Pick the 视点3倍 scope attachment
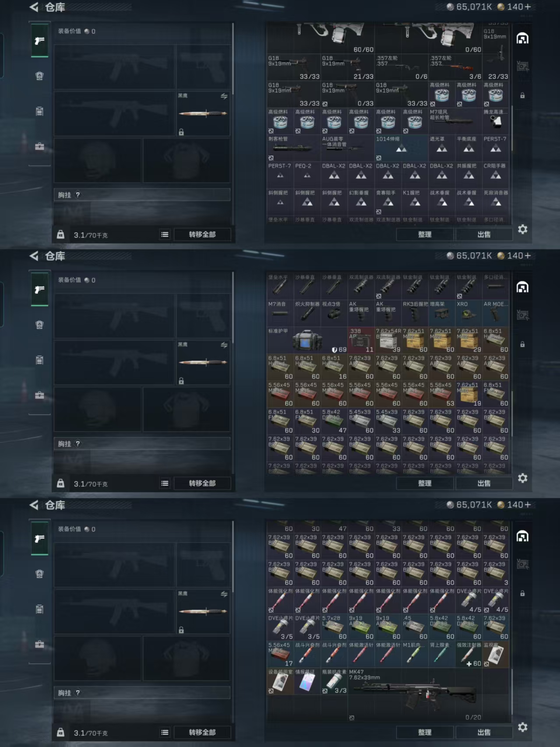 click(334, 313)
